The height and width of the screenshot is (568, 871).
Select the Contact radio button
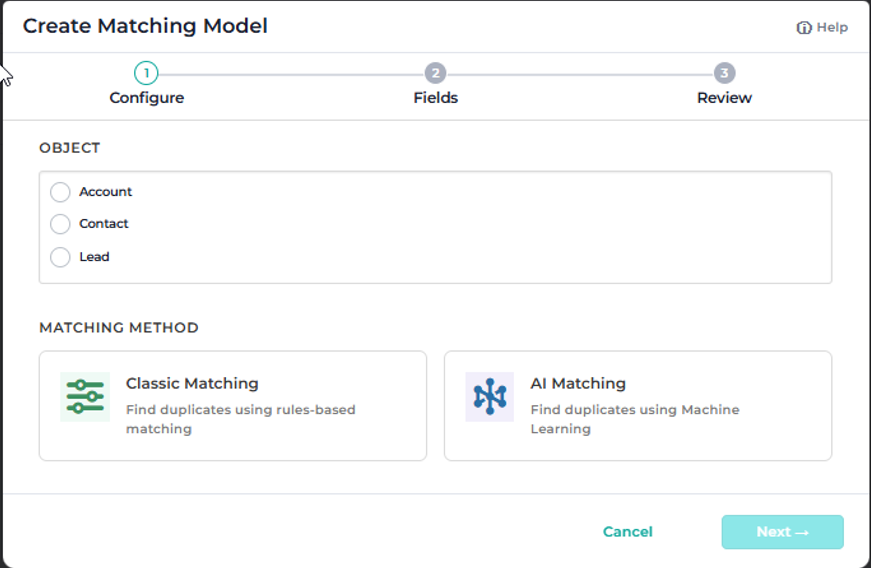pyautogui.click(x=60, y=224)
